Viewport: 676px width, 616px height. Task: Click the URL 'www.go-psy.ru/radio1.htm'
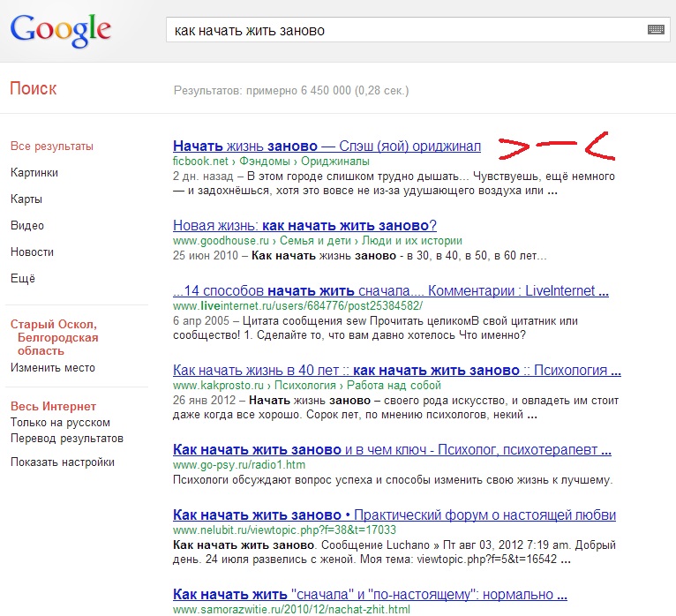(x=239, y=465)
